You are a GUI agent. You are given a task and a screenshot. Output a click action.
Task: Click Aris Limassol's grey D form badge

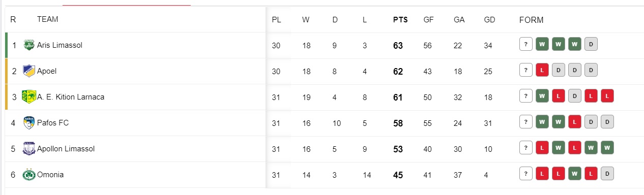[591, 44]
